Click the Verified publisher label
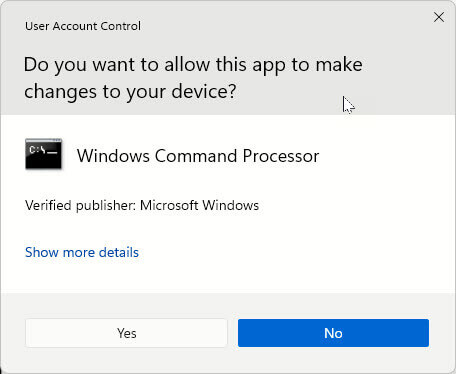Screen dimensions: 456x374 pyautogui.click(x=80, y=205)
